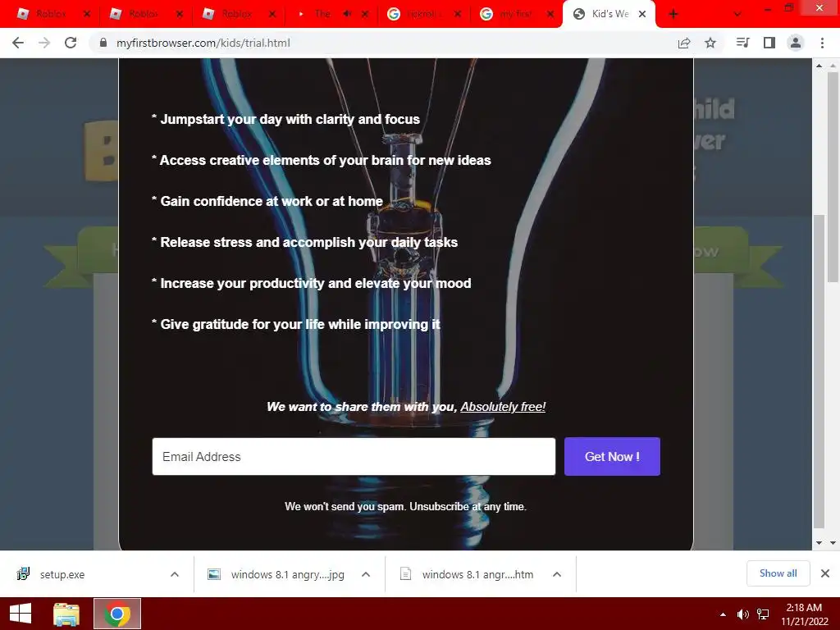
Task: Click Show all downloads
Action: coord(778,573)
